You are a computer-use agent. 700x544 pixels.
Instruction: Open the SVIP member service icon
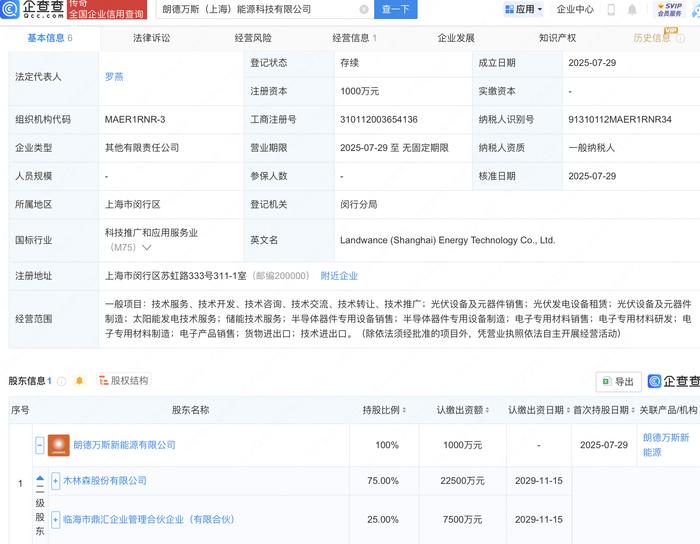669,9
